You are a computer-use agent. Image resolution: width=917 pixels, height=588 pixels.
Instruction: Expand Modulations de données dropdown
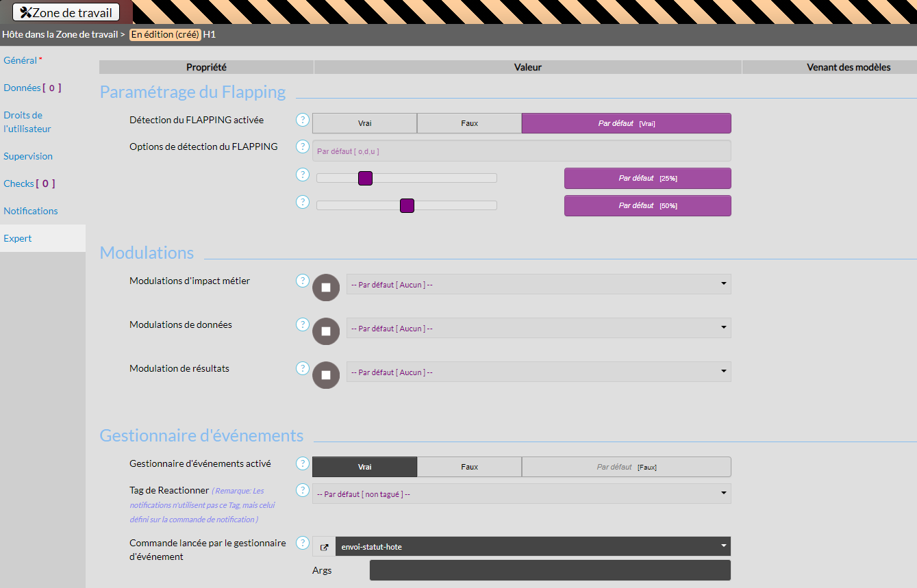pyautogui.click(x=538, y=329)
